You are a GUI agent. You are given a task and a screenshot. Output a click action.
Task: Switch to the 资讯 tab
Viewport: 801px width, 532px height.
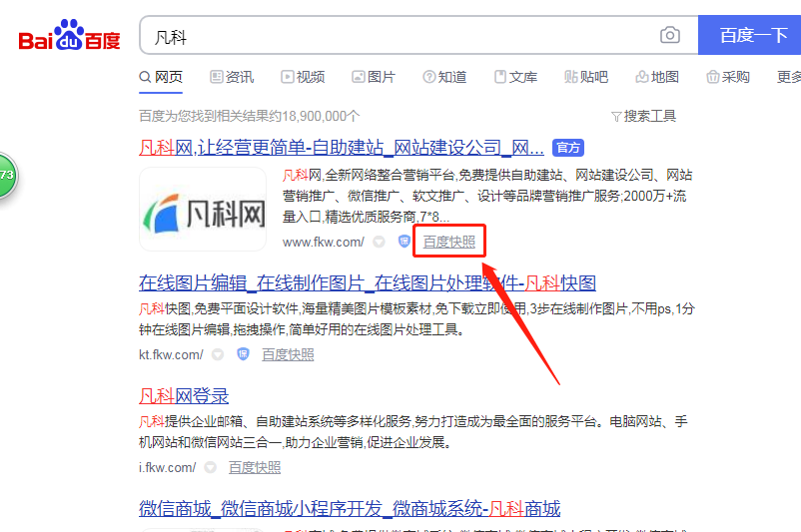(x=232, y=77)
